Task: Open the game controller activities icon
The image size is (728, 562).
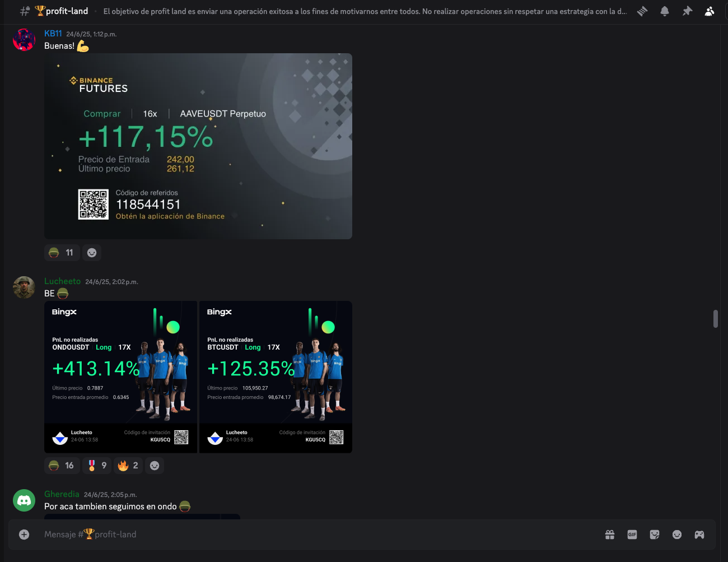Action: 699,535
